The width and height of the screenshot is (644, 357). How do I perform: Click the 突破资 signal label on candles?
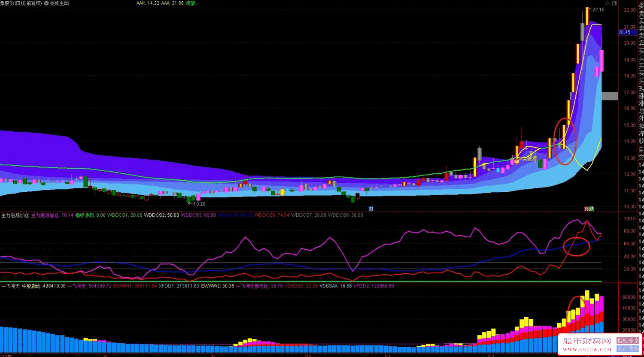tap(529, 158)
